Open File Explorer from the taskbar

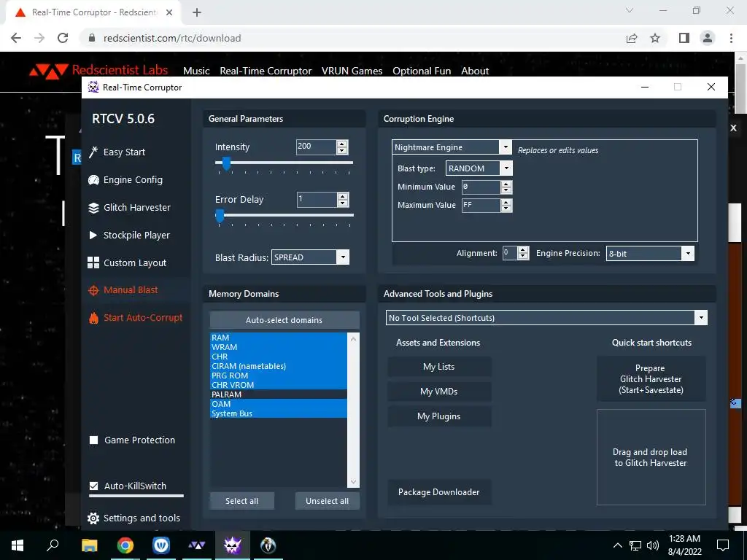click(x=89, y=545)
